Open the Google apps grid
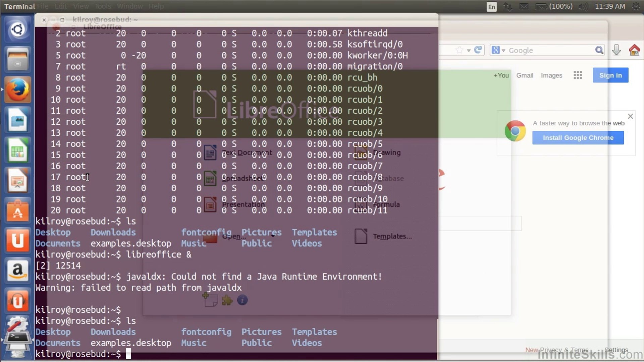644x362 pixels. click(578, 75)
